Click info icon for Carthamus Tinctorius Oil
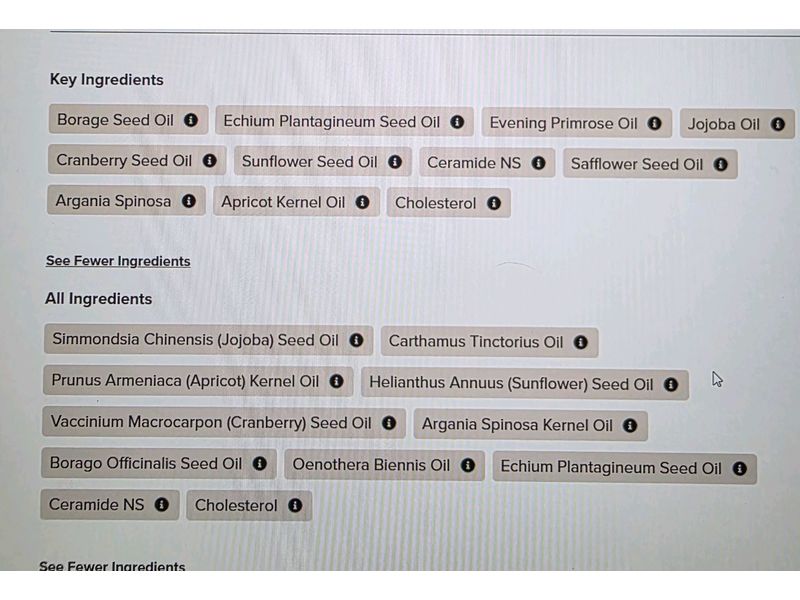Image resolution: width=800 pixels, height=600 pixels. tap(580, 342)
